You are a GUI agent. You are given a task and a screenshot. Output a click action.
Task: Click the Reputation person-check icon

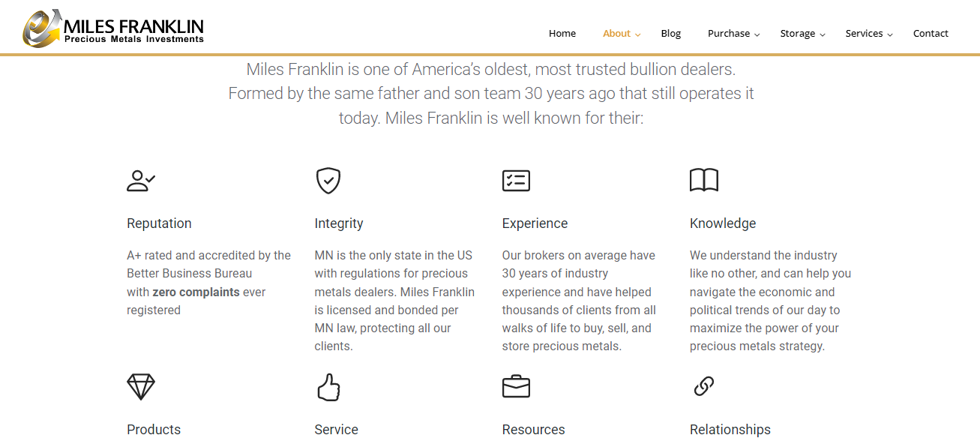pos(141,181)
